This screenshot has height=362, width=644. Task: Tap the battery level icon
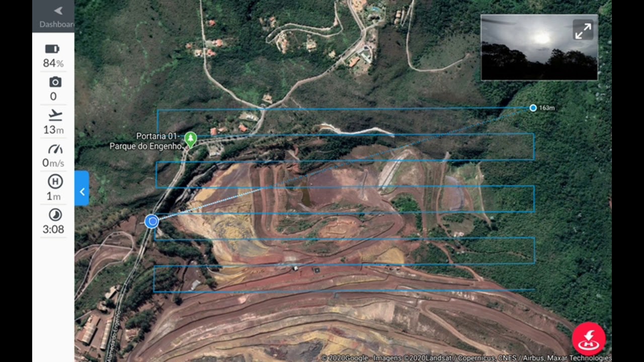pyautogui.click(x=52, y=49)
